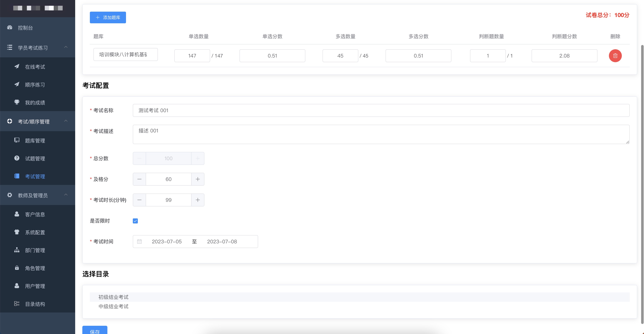Viewport: 644px width, 334px height.
Task: Open 角色管理 menu item
Action: (38, 268)
